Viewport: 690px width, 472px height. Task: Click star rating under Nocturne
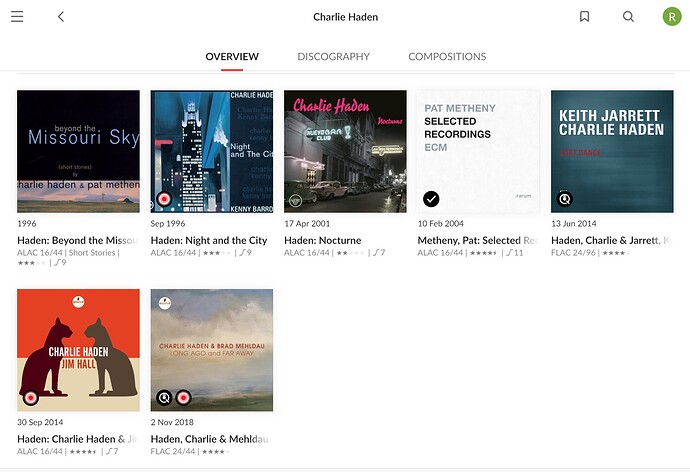[350, 253]
